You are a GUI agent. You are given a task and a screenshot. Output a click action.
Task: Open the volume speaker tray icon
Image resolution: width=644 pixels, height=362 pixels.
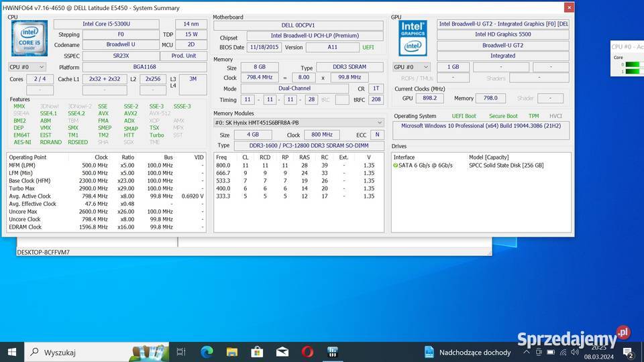click(575, 352)
